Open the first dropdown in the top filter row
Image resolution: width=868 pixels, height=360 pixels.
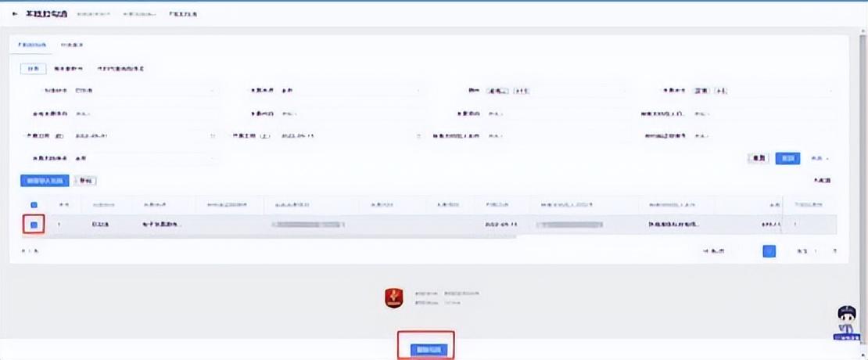point(145,90)
